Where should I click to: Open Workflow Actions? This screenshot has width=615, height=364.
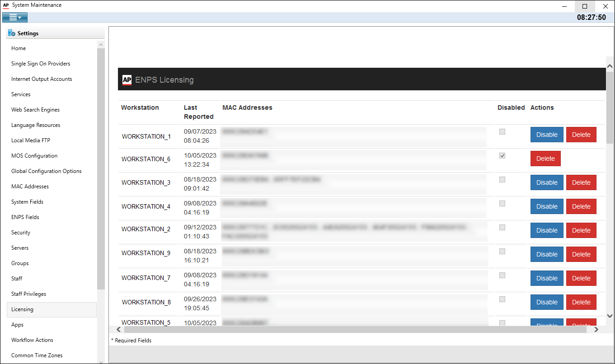[x=32, y=340]
